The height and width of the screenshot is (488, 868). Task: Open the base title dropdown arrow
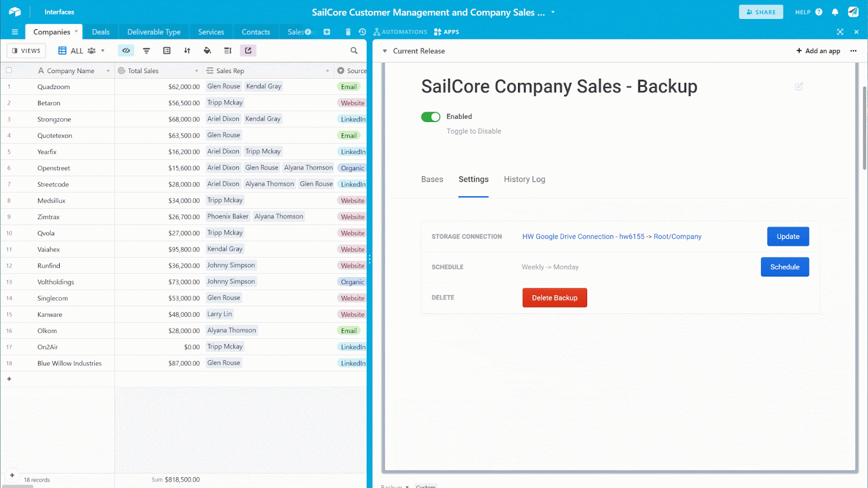[x=553, y=12]
